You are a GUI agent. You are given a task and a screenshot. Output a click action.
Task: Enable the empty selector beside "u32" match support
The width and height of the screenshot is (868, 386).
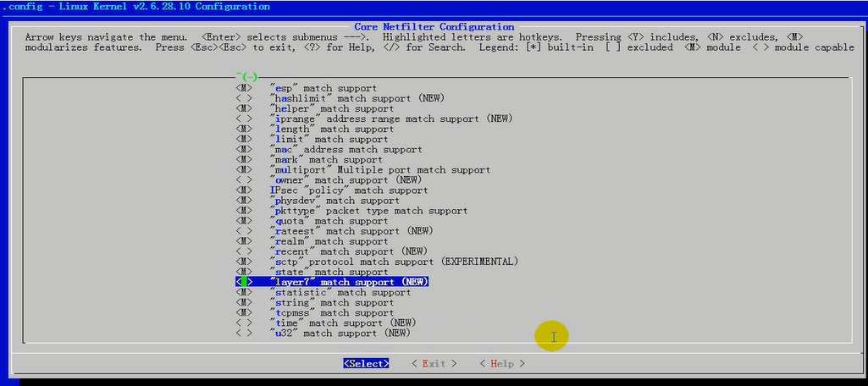[244, 334]
